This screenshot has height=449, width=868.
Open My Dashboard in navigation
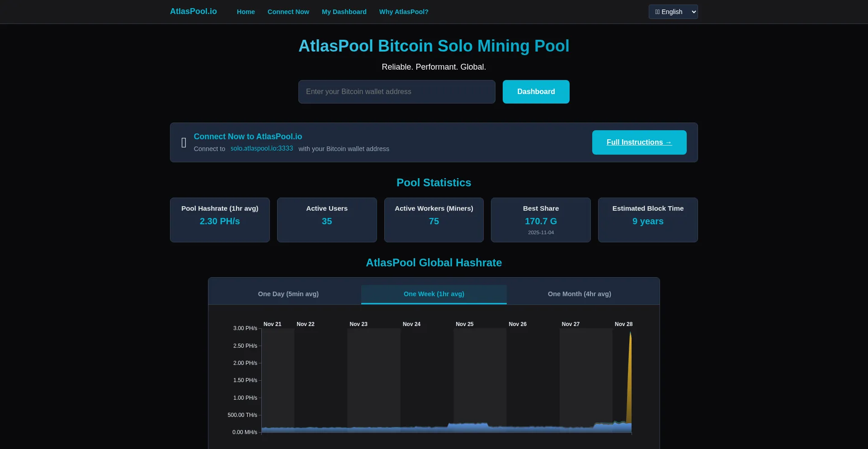tap(344, 12)
